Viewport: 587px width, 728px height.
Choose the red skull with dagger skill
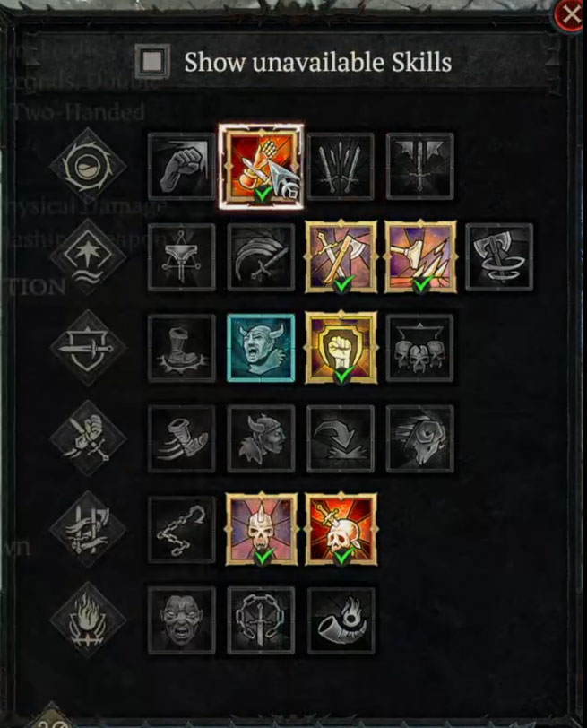(x=341, y=529)
